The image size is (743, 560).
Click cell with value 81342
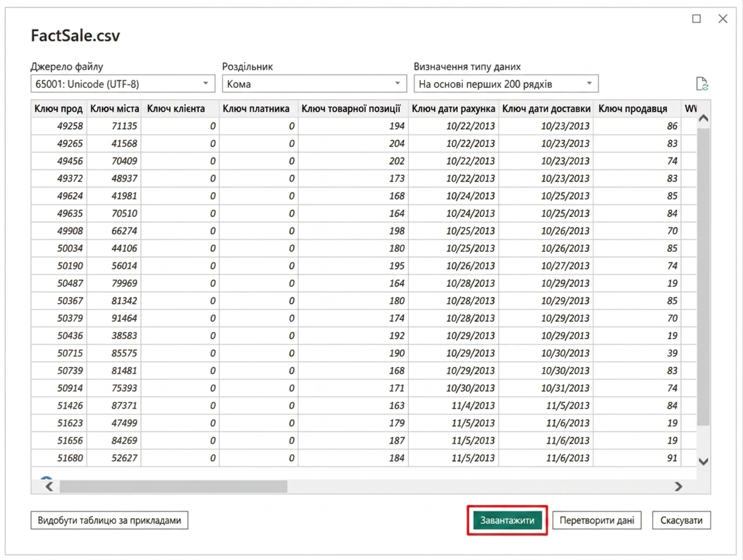[x=114, y=301]
